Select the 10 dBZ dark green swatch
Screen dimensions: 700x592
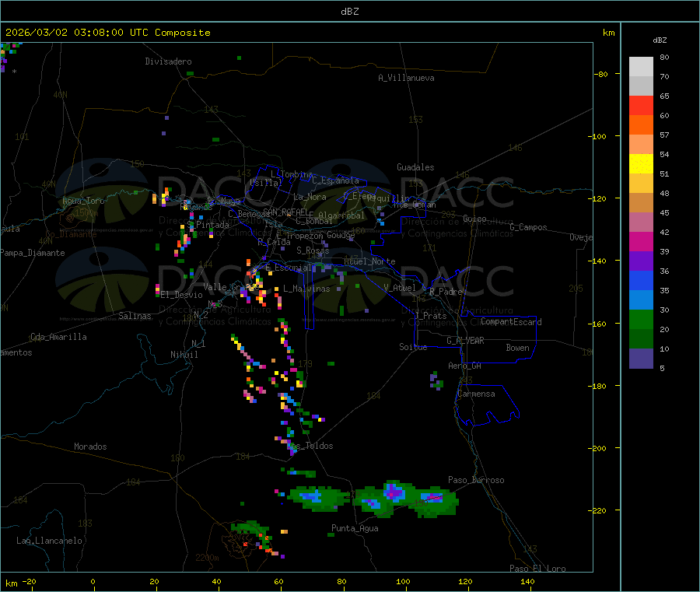641,338
